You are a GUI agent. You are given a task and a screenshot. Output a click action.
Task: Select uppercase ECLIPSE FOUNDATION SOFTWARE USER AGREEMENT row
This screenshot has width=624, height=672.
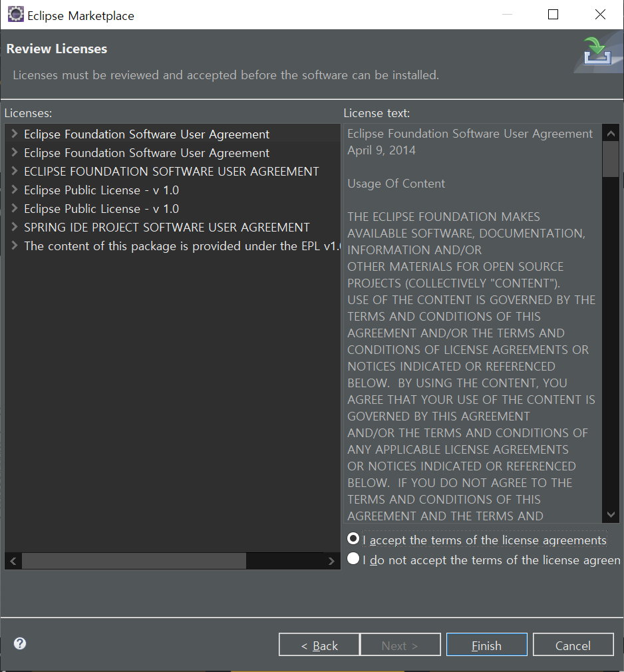(172, 172)
